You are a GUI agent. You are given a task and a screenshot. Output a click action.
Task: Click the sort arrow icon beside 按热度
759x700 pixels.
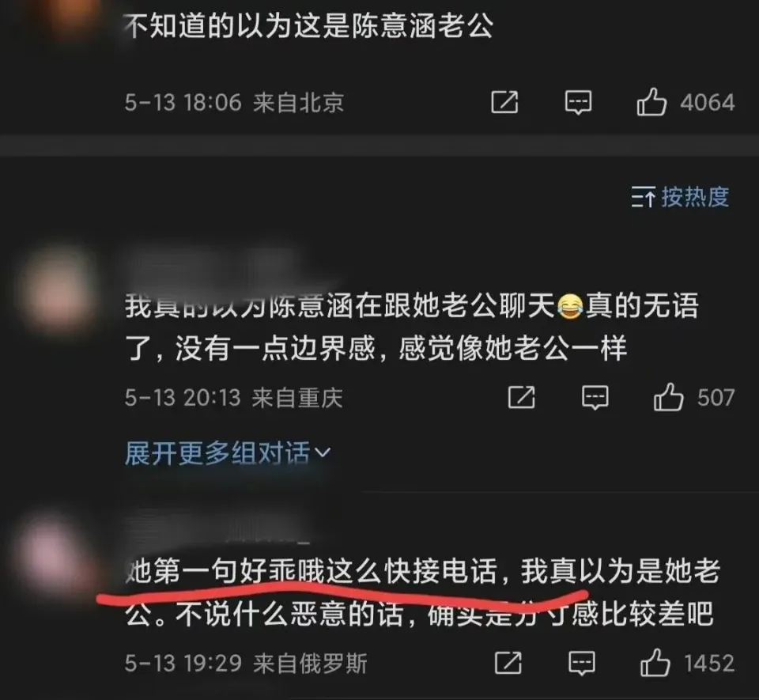(x=644, y=197)
